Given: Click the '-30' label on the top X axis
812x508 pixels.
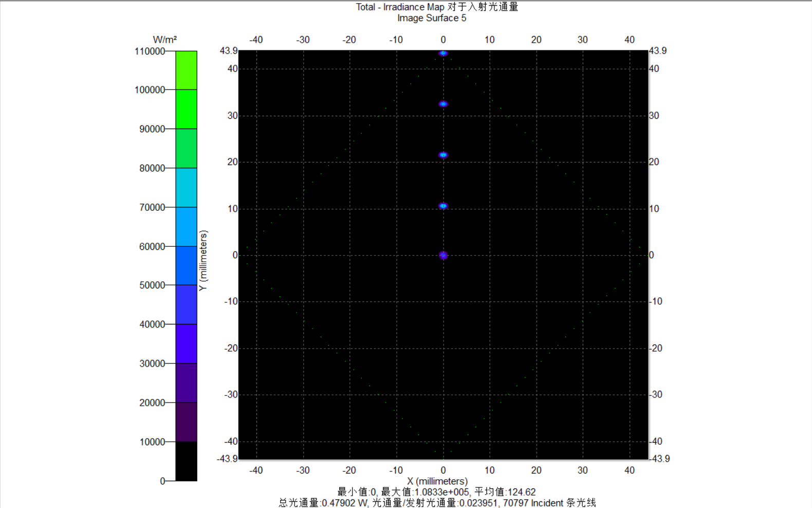Looking at the screenshot, I should [x=303, y=40].
